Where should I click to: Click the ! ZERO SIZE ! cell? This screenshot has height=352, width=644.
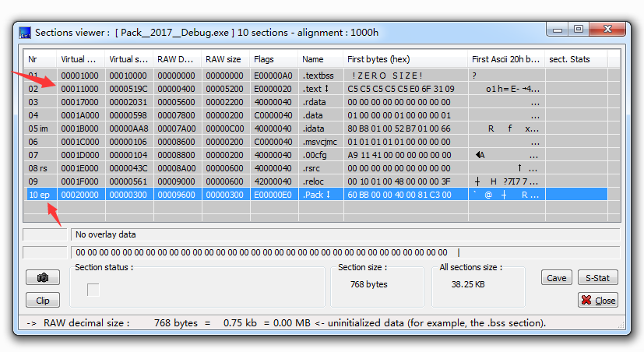coord(386,76)
